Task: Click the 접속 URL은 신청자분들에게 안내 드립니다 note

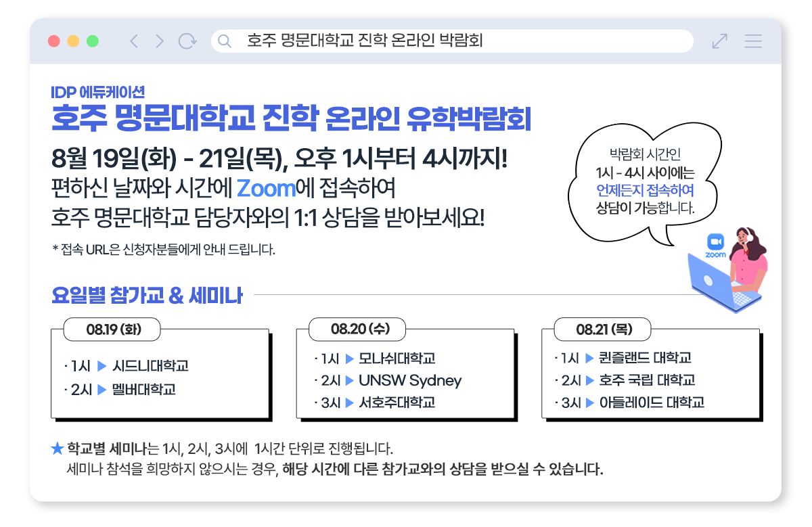Action: click(x=164, y=250)
